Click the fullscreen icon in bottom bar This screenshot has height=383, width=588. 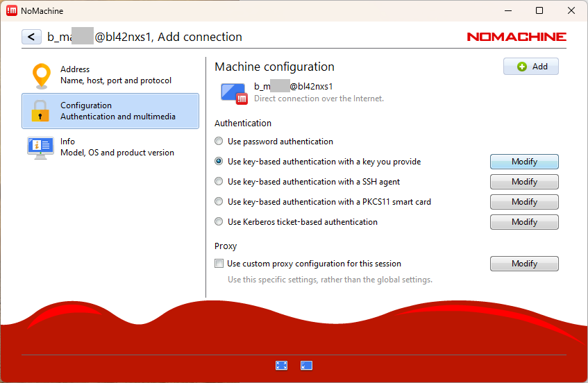coord(281,366)
